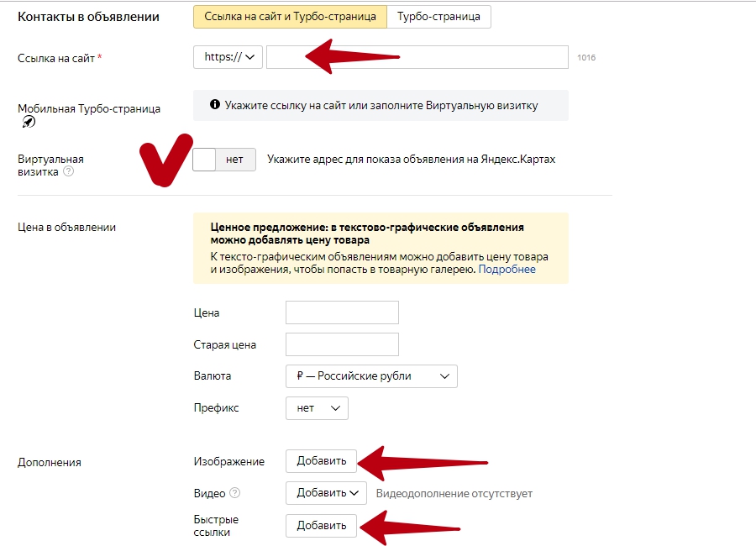This screenshot has width=756, height=546.
Task: Select 'Ссылка на сайт и Турбо-страница' tab
Action: click(290, 17)
